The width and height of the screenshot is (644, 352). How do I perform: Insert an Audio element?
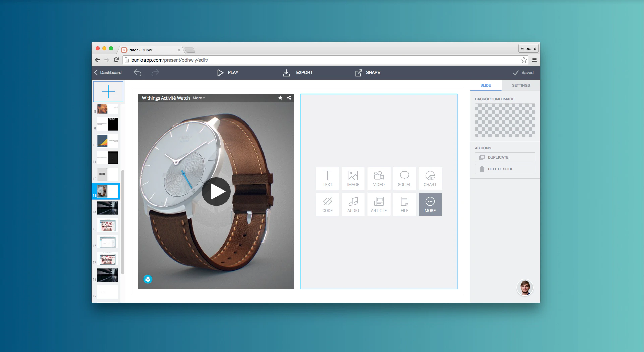(x=353, y=204)
